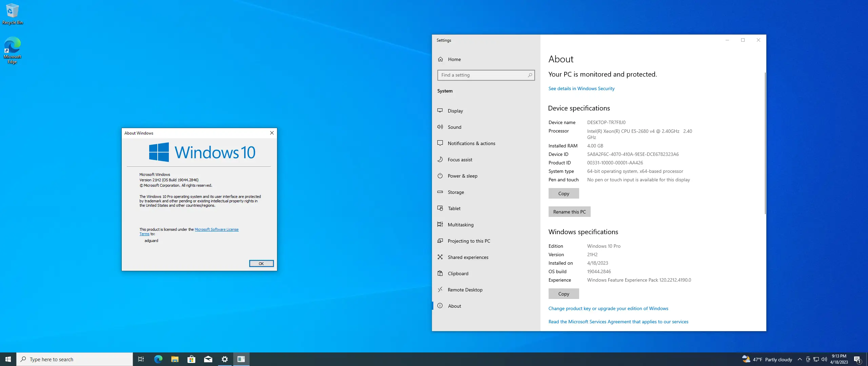
Task: Expand hidden icons in the system tray
Action: coord(800,359)
